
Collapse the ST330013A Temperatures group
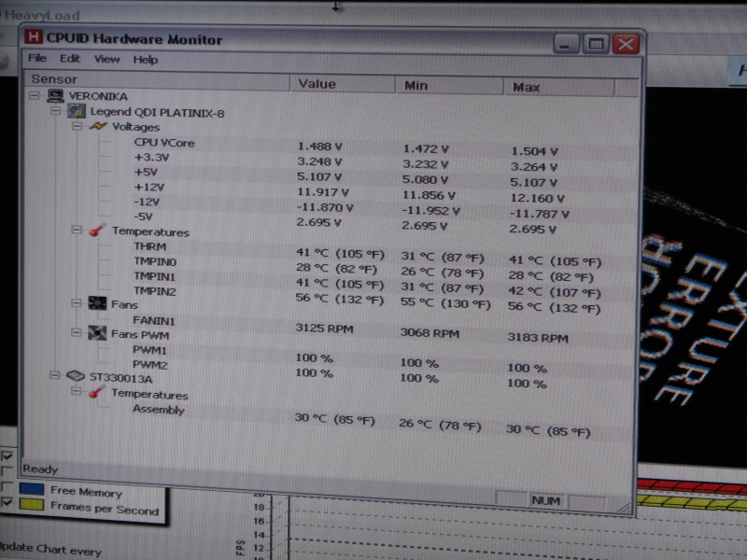[76, 392]
